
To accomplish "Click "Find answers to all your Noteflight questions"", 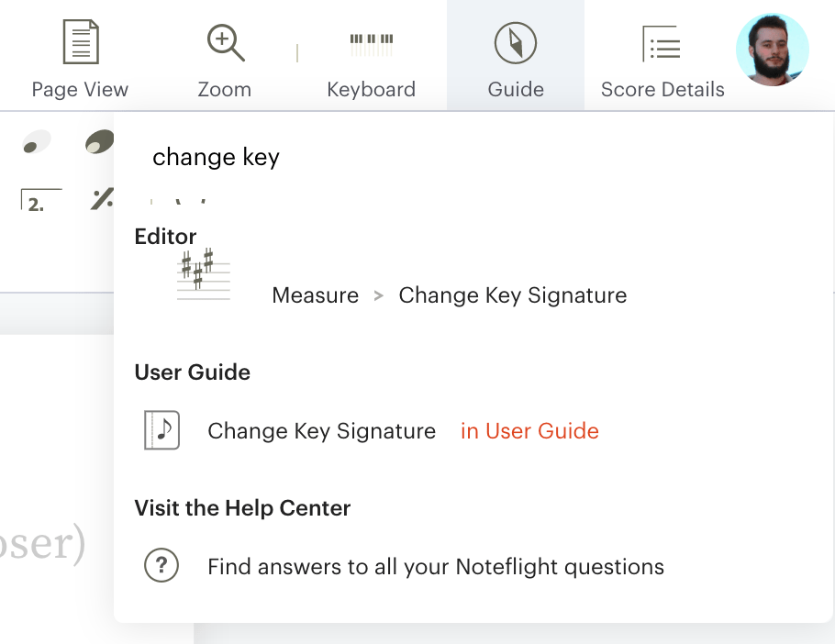I will click(436, 566).
